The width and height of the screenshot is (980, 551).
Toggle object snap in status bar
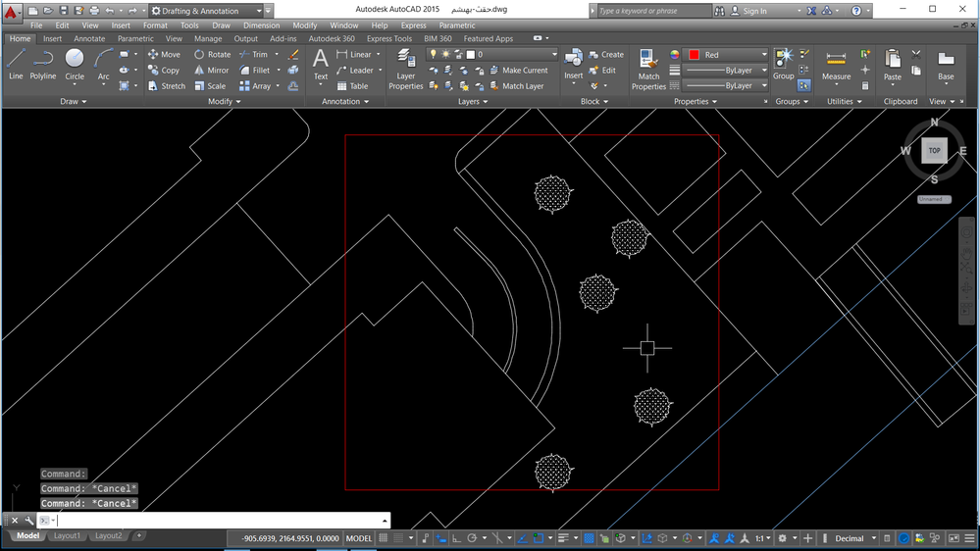pos(539,538)
